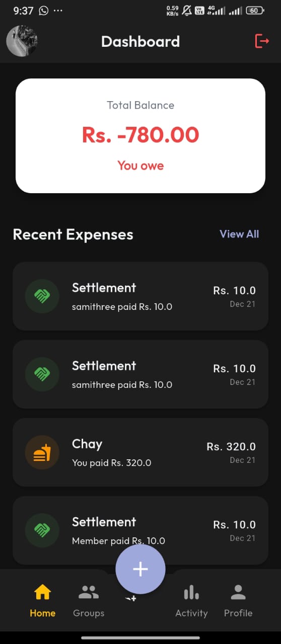281x644 pixels.
Task: Switch to the Activity tab
Action: [x=191, y=600]
